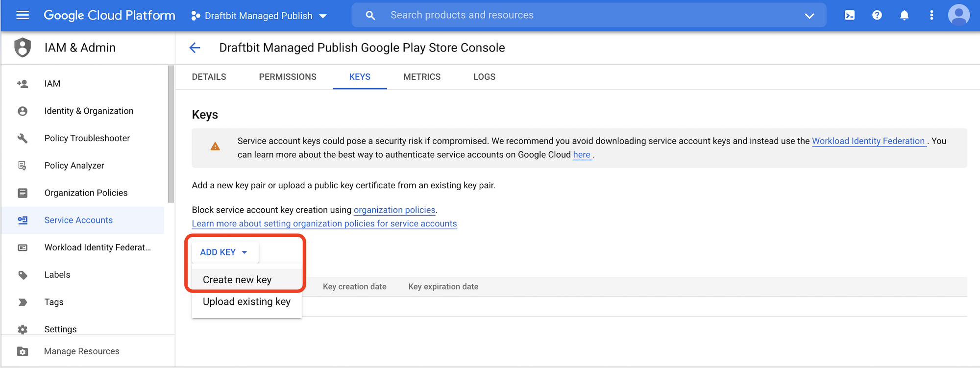980x368 pixels.
Task: Open the user account avatar
Action: pos(959,15)
